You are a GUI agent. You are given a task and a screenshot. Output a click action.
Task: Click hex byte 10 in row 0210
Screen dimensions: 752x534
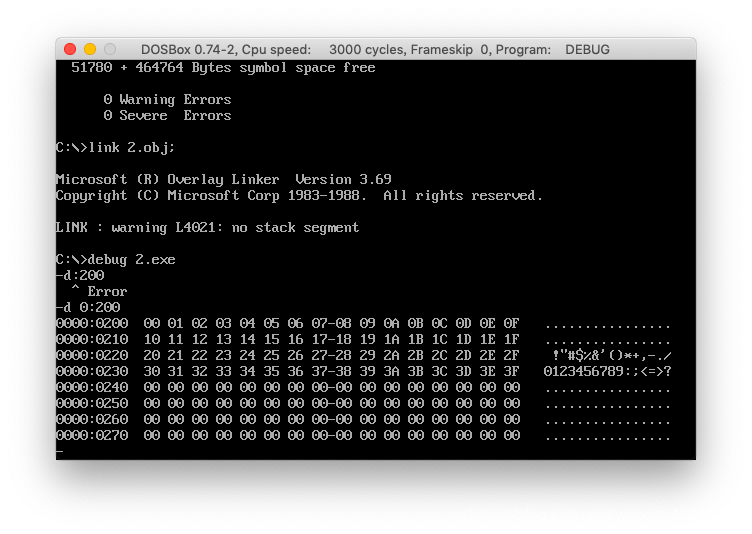(x=152, y=339)
